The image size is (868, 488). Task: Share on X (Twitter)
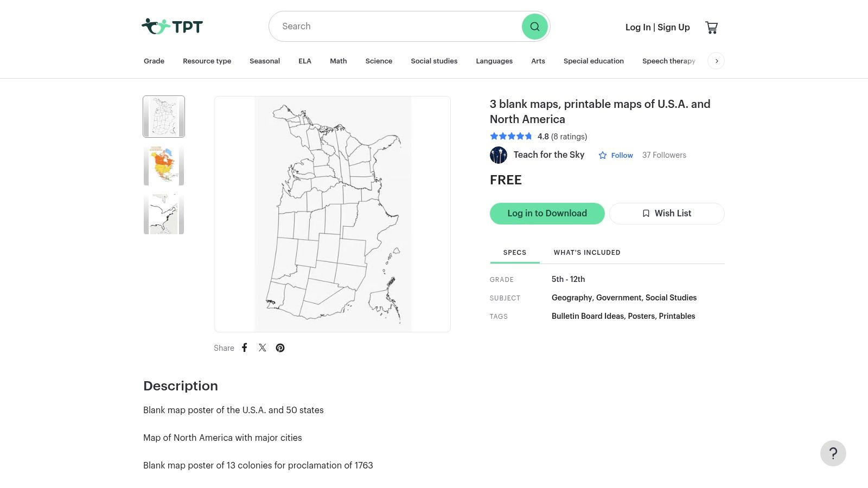click(263, 348)
